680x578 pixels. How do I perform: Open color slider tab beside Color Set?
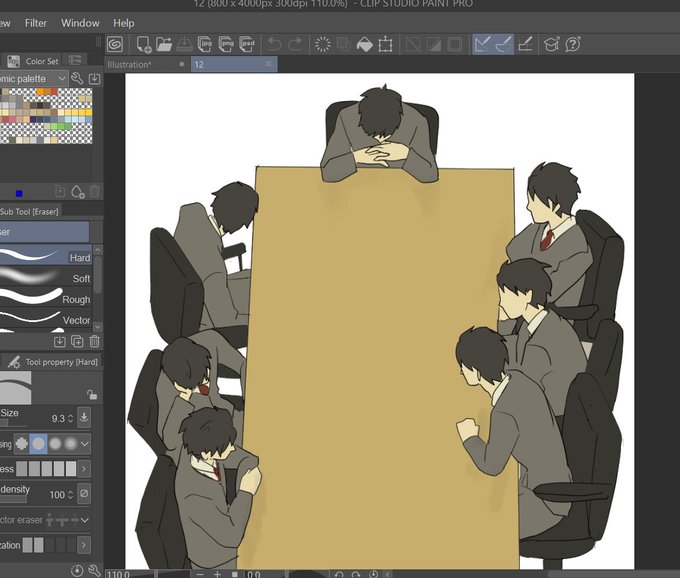[75, 60]
